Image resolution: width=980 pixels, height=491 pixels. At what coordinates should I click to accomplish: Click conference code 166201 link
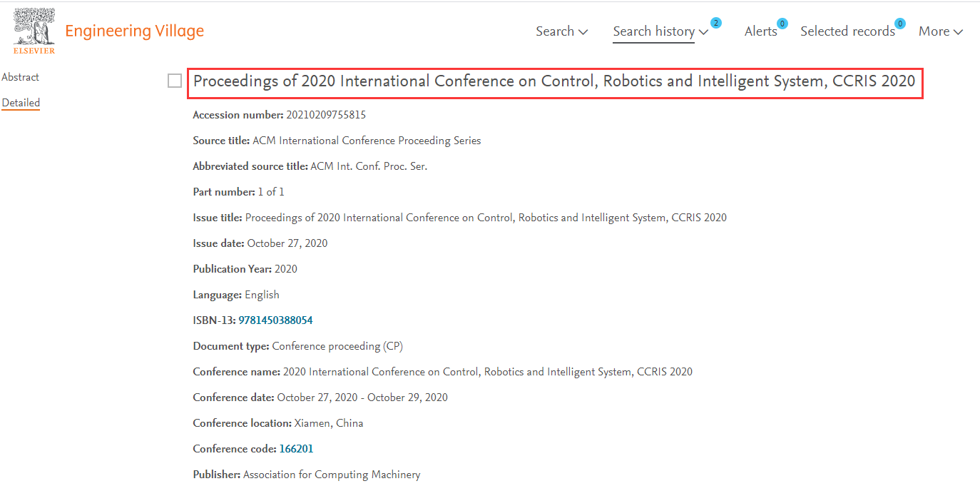[296, 449]
